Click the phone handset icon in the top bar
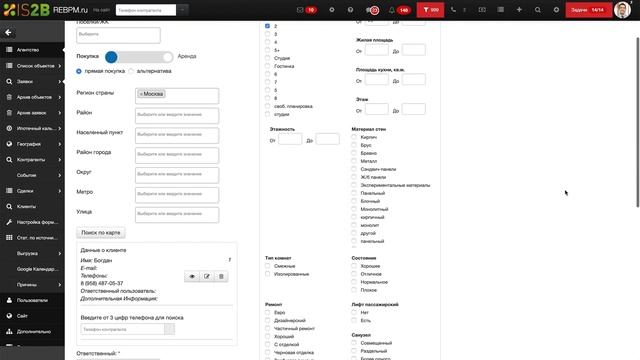 coord(453,10)
